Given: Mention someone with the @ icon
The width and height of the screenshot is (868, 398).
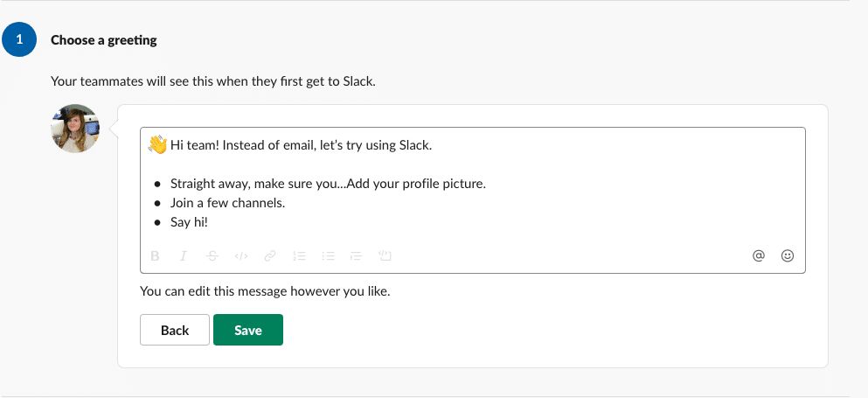Looking at the screenshot, I should (759, 255).
